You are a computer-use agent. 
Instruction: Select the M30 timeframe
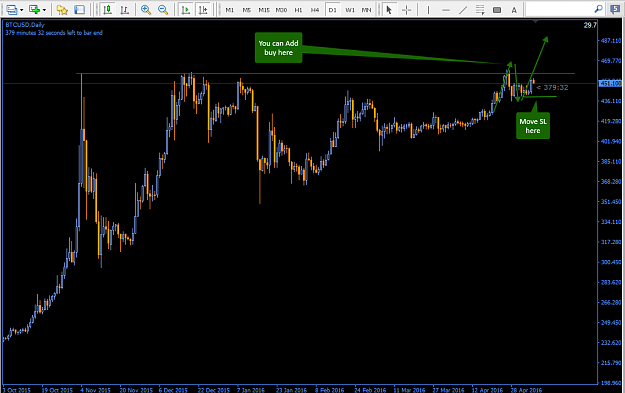click(x=281, y=10)
